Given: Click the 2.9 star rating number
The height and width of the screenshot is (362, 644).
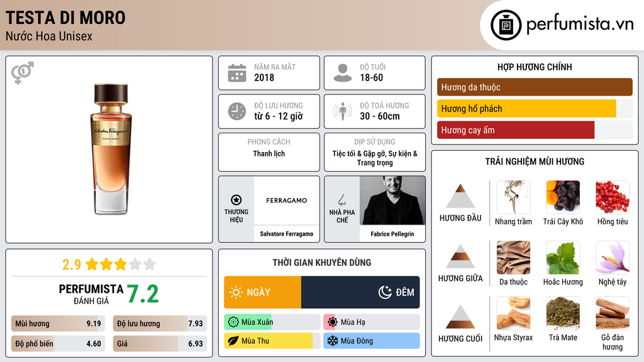Looking at the screenshot, I should click(72, 265).
